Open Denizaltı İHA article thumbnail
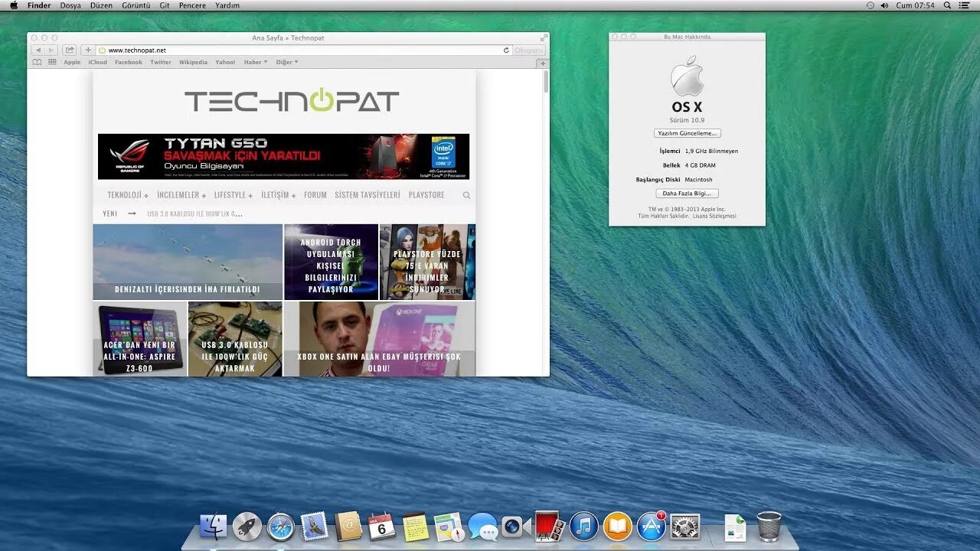980x551 pixels. coord(188,262)
